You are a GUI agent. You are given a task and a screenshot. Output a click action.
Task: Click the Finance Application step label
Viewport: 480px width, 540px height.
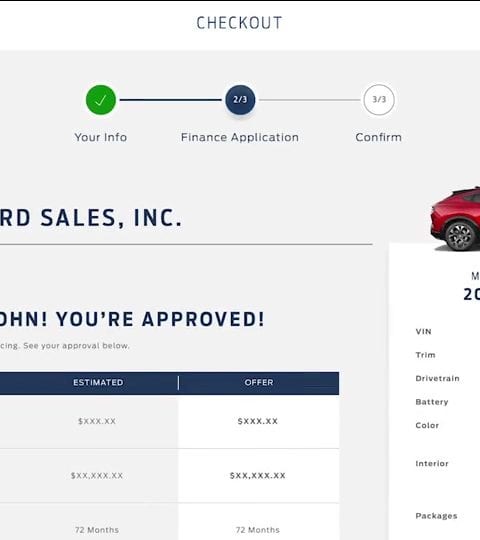pos(240,137)
